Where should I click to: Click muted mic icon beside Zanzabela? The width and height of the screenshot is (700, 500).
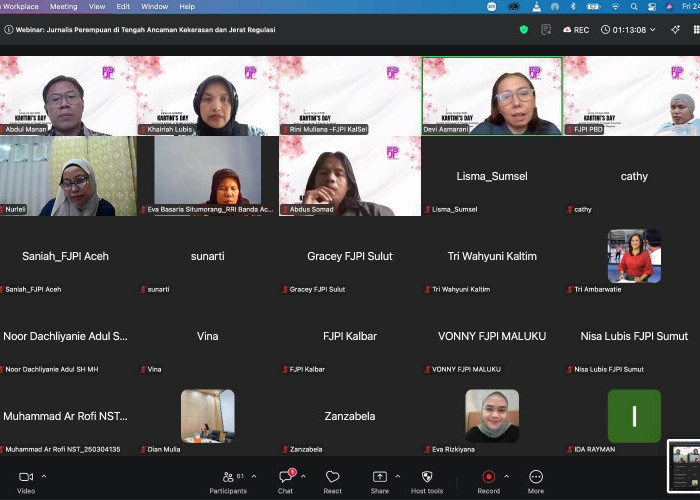[285, 450]
